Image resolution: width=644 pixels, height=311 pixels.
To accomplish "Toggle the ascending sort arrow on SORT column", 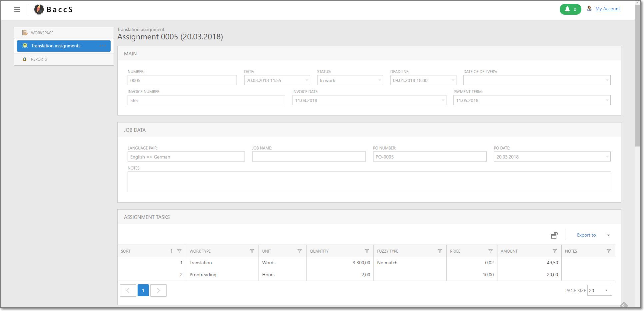I will tap(171, 251).
